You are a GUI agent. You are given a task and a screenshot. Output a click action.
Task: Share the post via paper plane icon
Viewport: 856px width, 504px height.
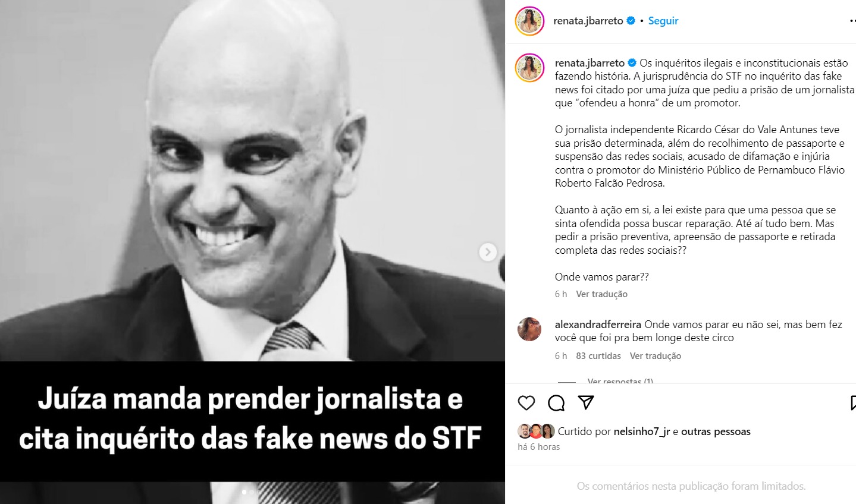[x=586, y=402]
